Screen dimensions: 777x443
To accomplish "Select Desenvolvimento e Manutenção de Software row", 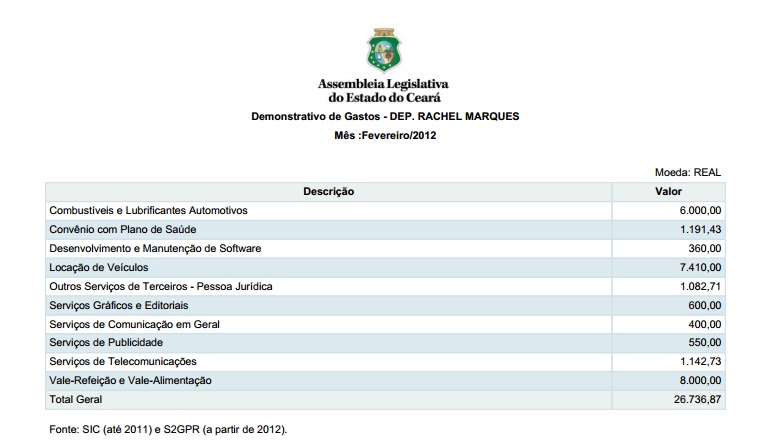I will point(154,248).
